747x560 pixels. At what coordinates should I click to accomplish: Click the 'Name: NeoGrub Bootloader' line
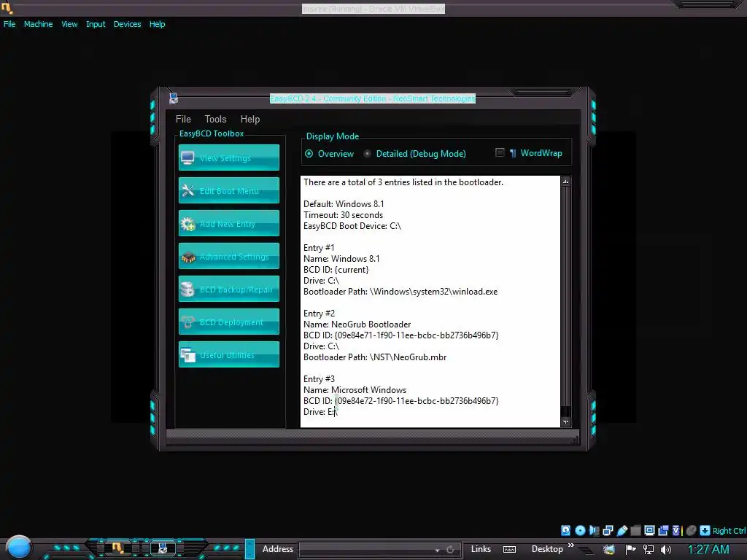pyautogui.click(x=357, y=324)
